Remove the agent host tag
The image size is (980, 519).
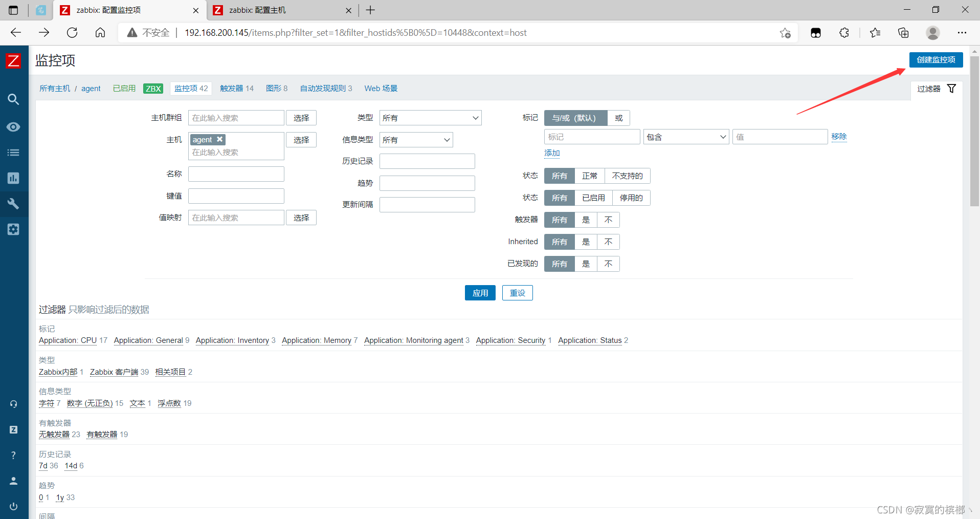[220, 139]
